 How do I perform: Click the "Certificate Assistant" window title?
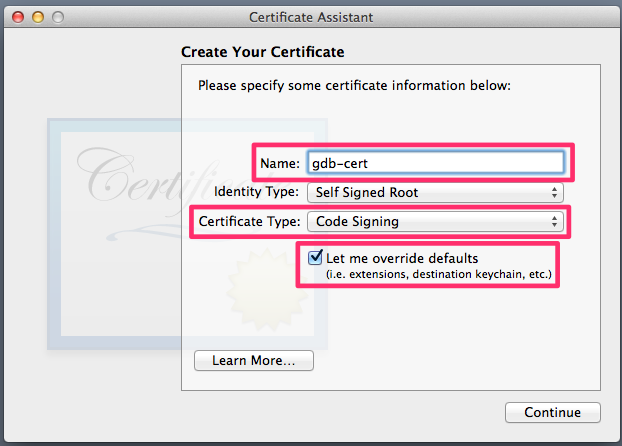[310, 17]
